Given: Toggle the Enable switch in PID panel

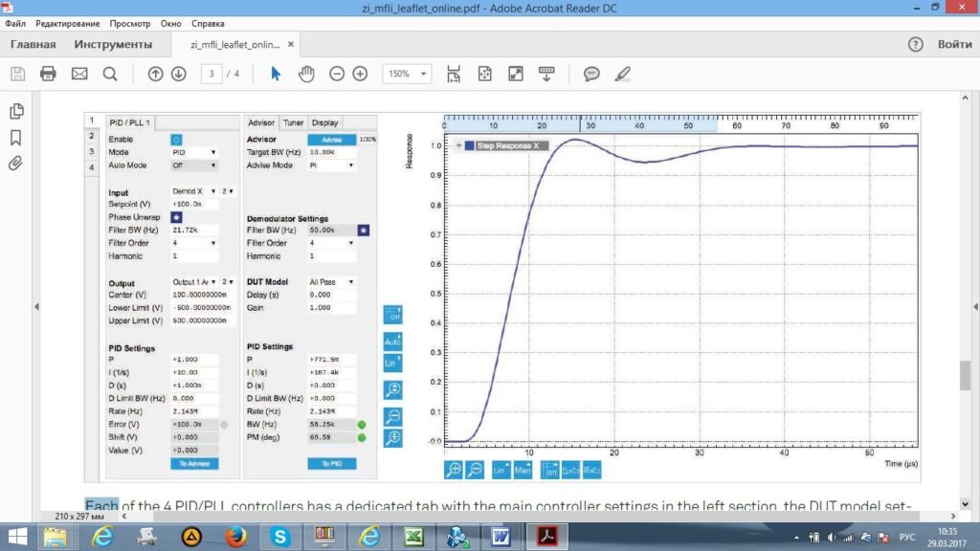Looking at the screenshot, I should 176,140.
